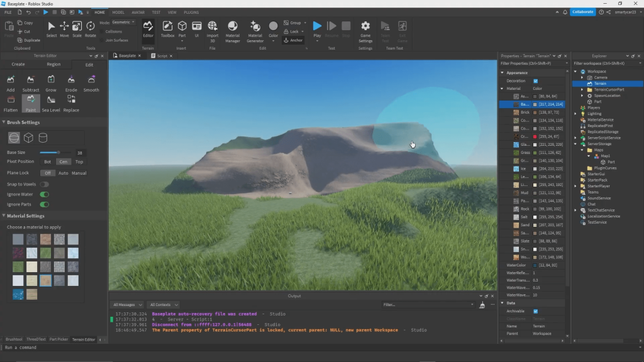Expand the Lighting tree node

(x=575, y=114)
